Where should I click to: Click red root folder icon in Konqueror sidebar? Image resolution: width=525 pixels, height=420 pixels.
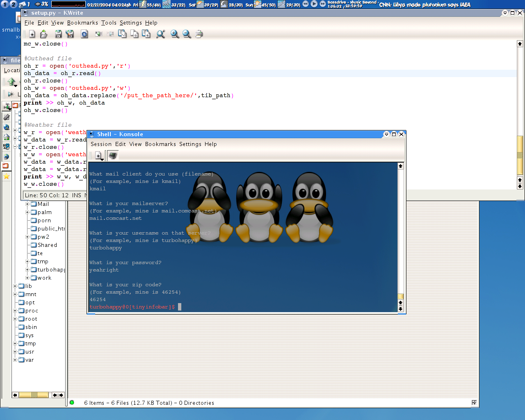[x=6, y=166]
